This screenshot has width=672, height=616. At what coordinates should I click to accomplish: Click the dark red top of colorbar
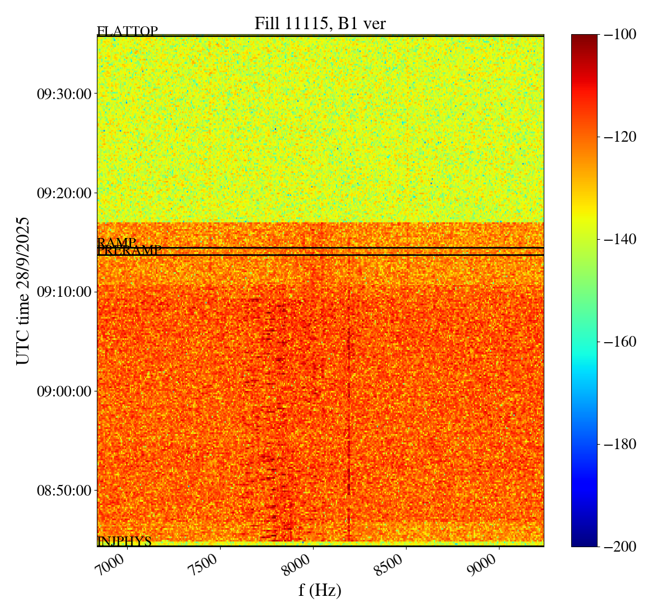(x=584, y=39)
